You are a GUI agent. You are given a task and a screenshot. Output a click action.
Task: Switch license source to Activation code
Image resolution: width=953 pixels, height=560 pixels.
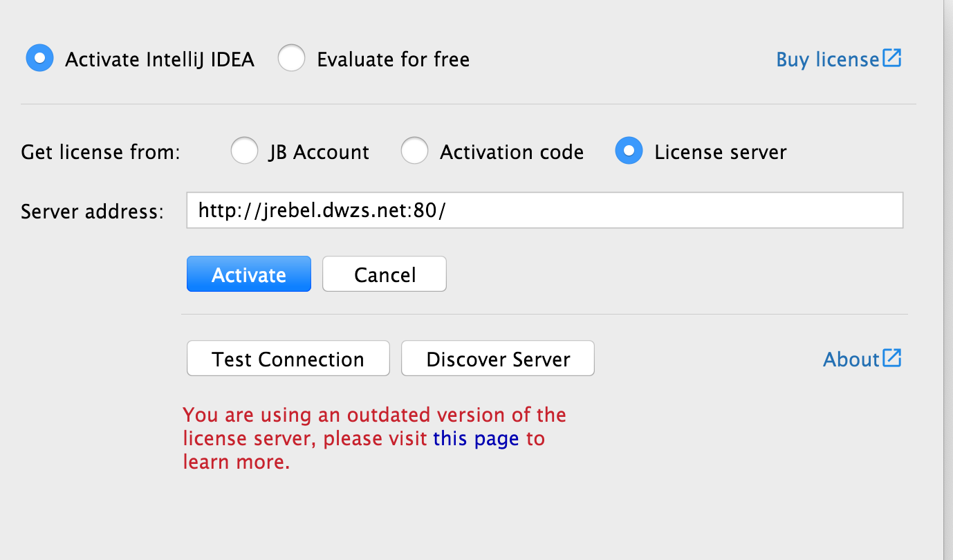coord(415,151)
